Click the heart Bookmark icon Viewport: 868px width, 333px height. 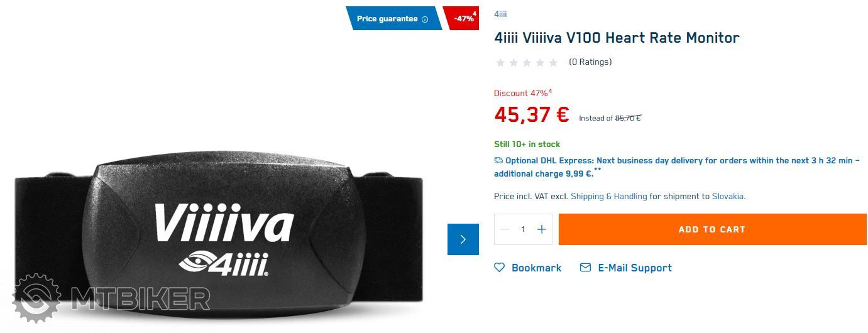point(500,268)
